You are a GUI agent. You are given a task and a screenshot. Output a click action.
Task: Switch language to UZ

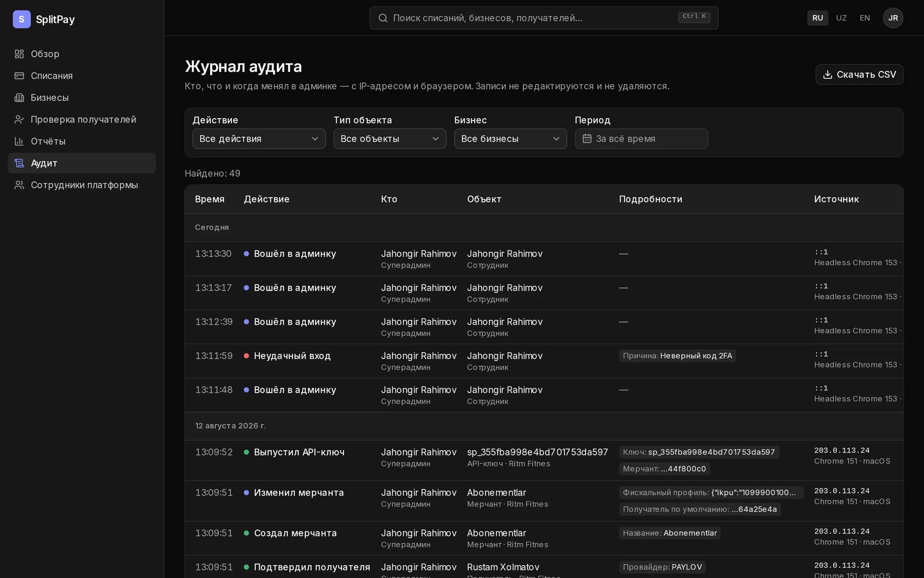[x=841, y=18]
